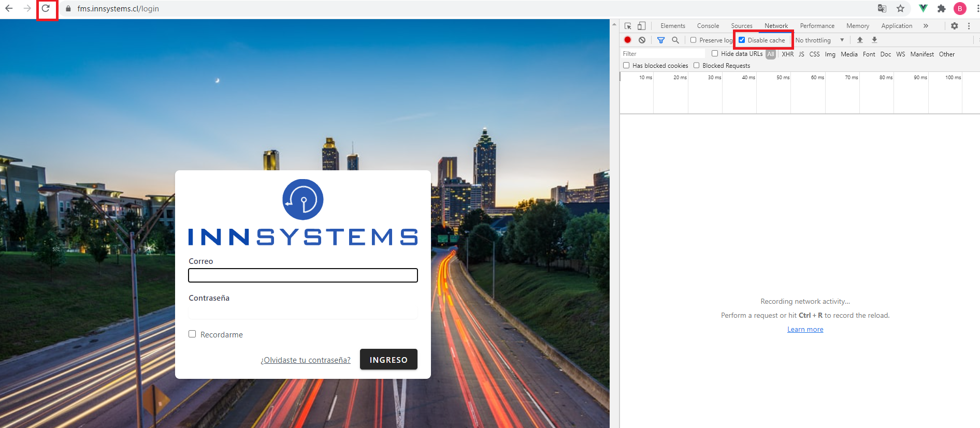
Task: Open the No throttling dropdown
Action: 819,40
